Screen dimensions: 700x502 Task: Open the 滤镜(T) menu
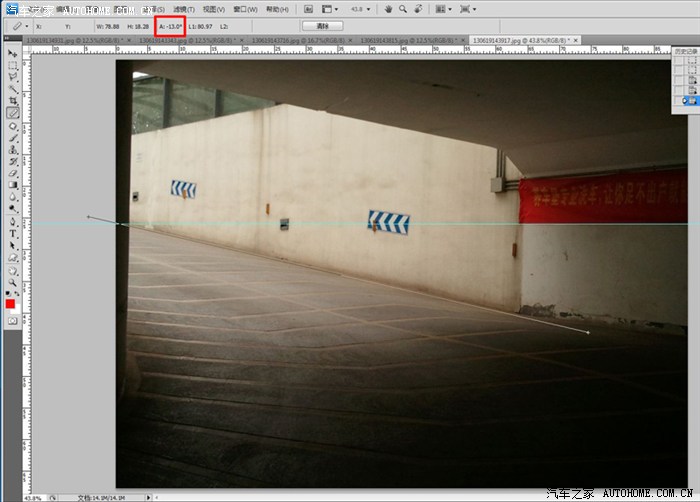tap(184, 9)
